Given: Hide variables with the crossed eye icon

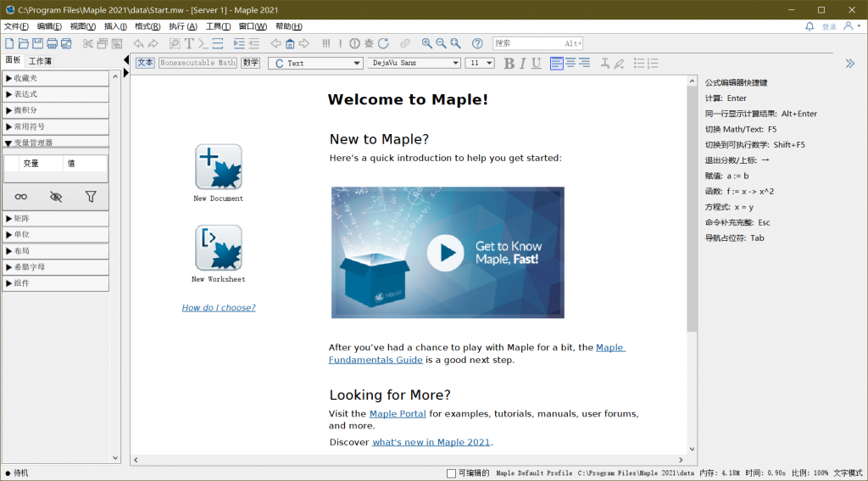Looking at the screenshot, I should point(56,197).
